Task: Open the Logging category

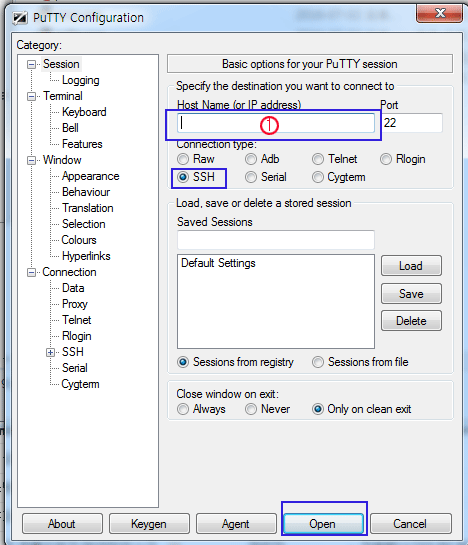Action: (81, 80)
